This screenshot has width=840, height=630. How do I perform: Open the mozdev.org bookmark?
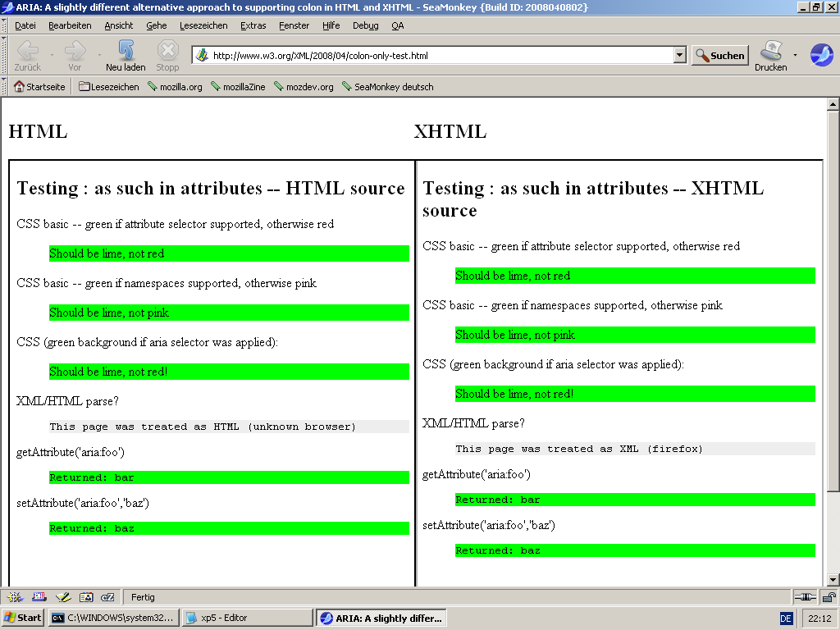click(x=304, y=87)
